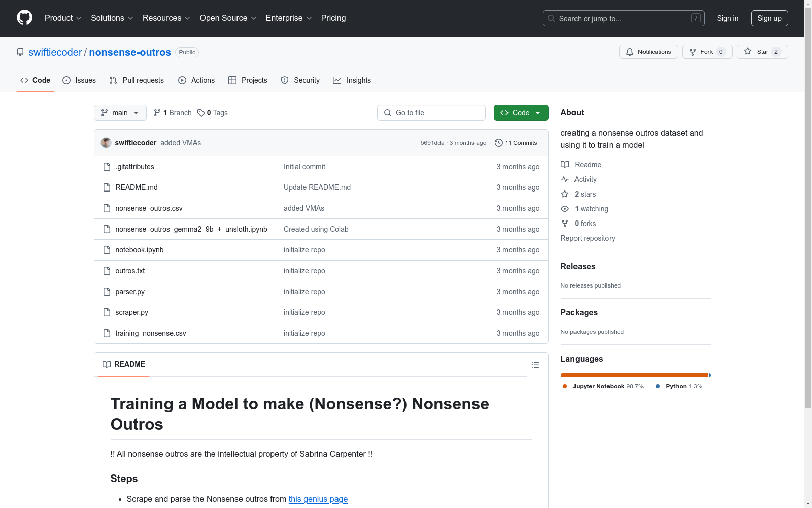Open the 'added VMAs' commit message in header
Screen dimensions: 812x508
pos(181,143)
